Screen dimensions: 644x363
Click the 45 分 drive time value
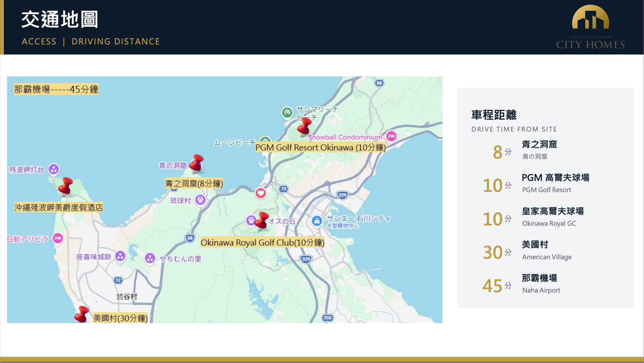pyautogui.click(x=497, y=286)
